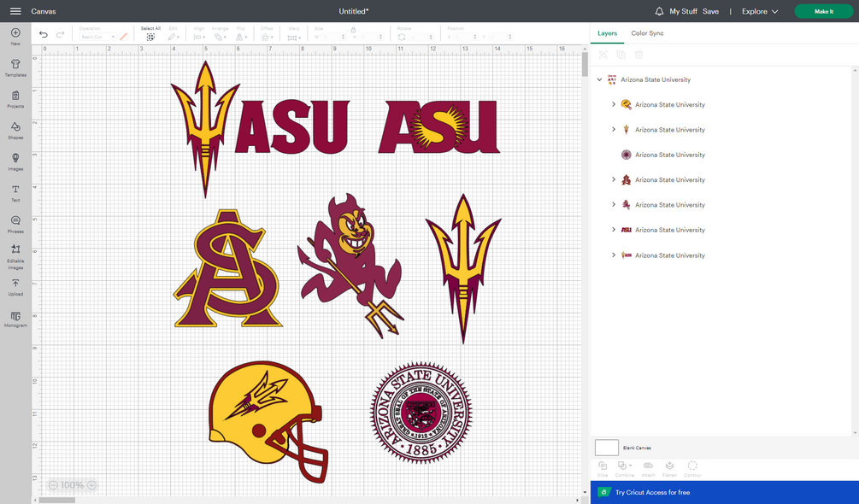Click the Rotate icon in the toolbar

402,37
